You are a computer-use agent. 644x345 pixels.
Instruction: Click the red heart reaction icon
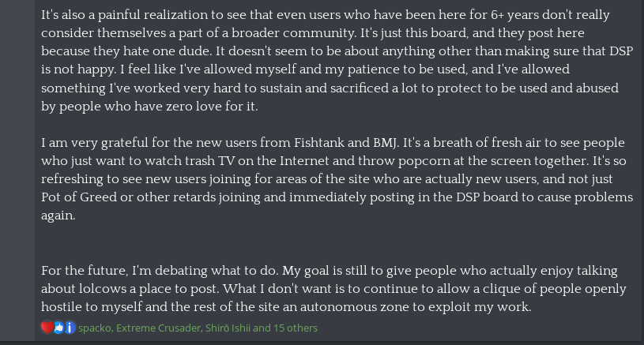click(x=47, y=328)
